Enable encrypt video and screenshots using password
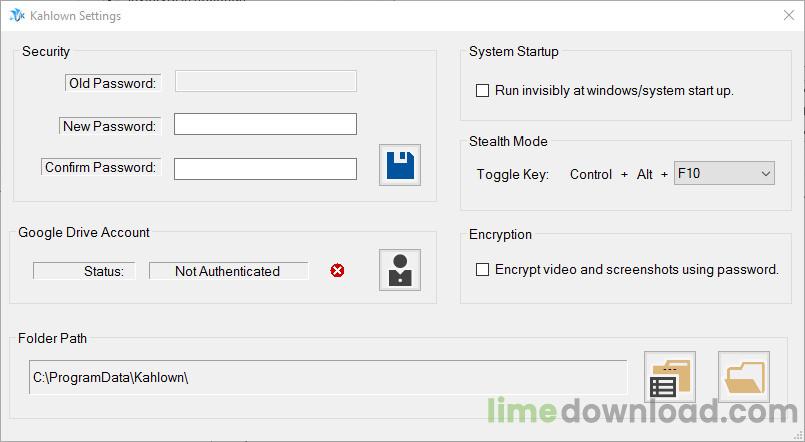This screenshot has width=805, height=442. pos(483,269)
